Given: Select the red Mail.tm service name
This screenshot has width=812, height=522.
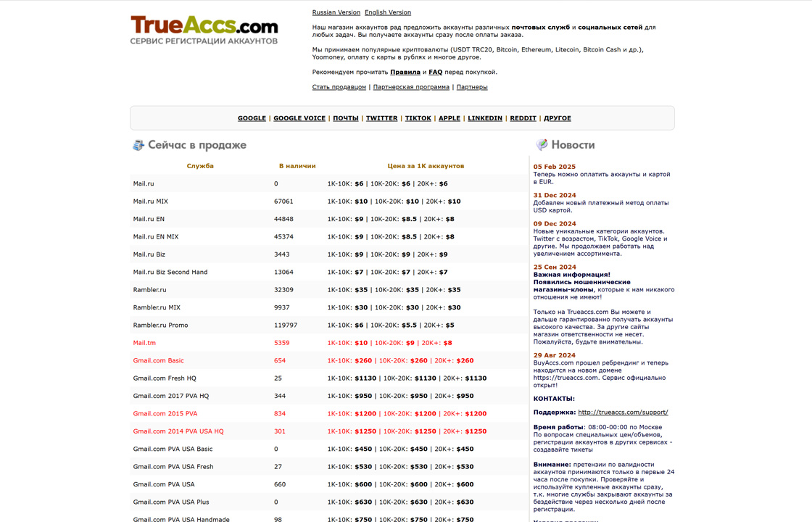Looking at the screenshot, I should click(144, 343).
